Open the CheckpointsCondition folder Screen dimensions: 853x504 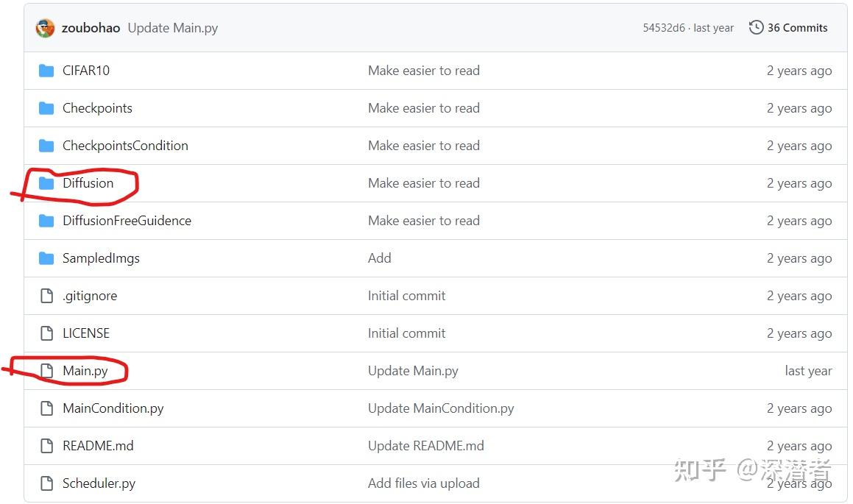click(125, 146)
